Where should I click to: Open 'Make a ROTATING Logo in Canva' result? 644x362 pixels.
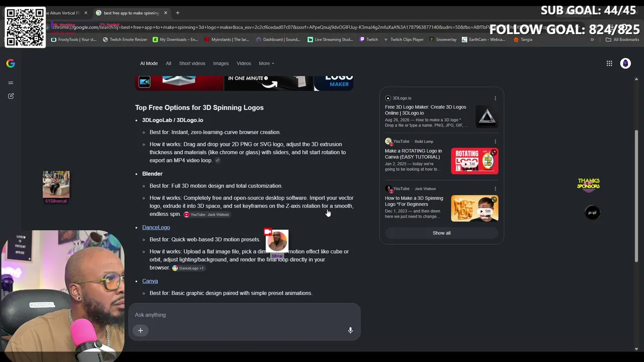click(x=414, y=154)
